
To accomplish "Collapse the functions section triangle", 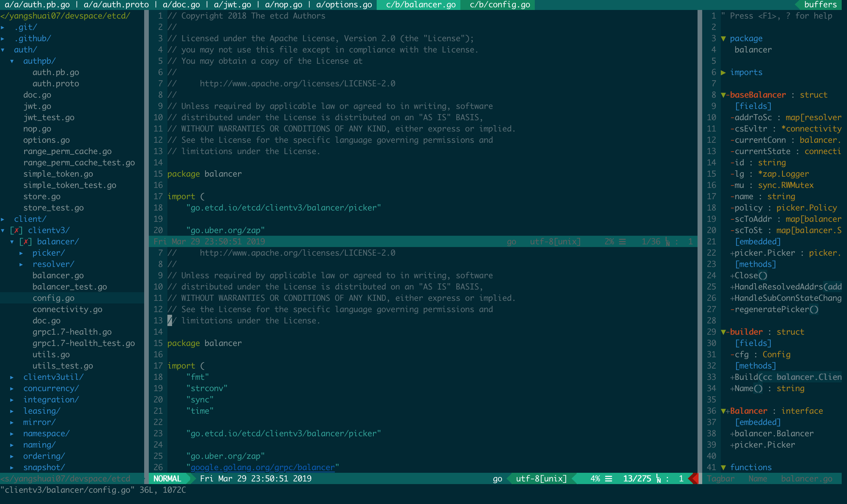I will [723, 468].
